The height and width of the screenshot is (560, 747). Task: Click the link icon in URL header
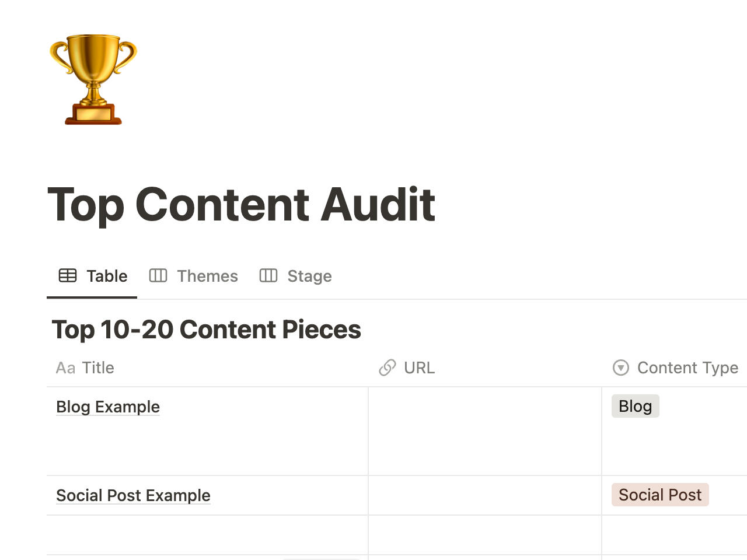pyautogui.click(x=388, y=368)
